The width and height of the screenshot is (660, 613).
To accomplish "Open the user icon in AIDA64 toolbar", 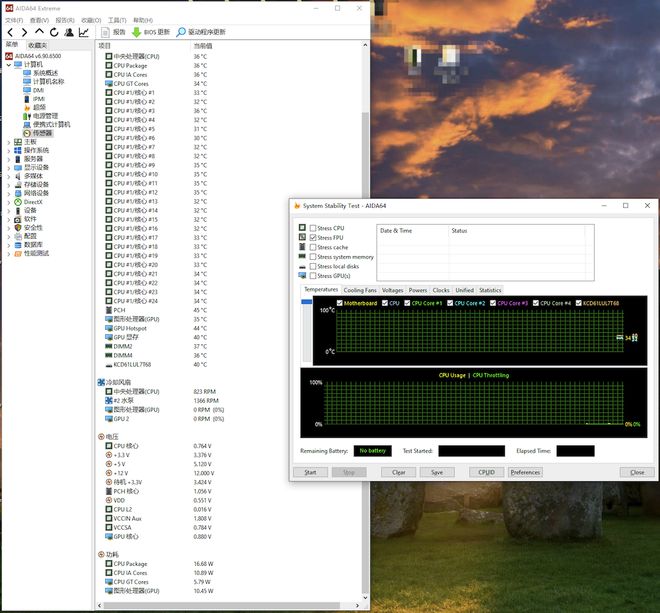I will [69, 32].
